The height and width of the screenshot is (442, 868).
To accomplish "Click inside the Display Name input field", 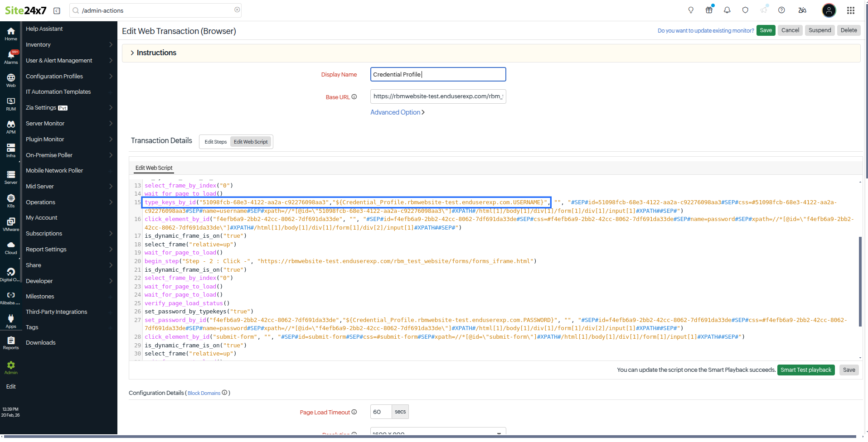I will point(436,74).
